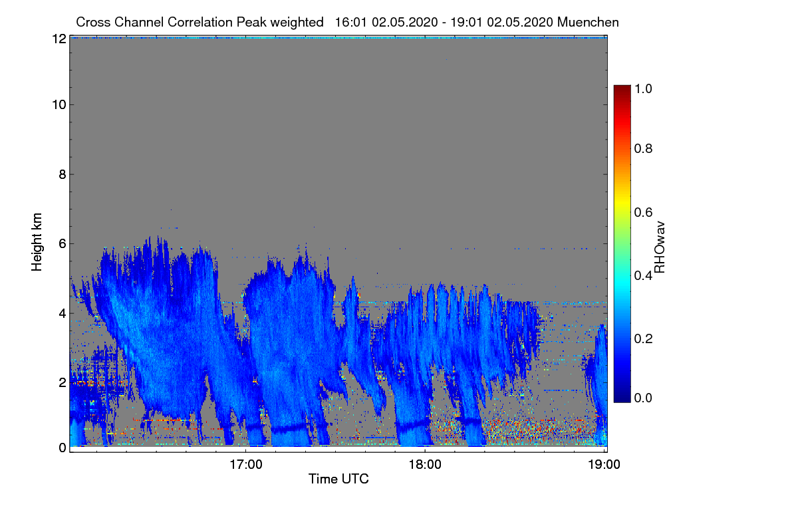Click the colorbar label 'RHOwav'
Image resolution: width=798 pixels, height=532 pixels.
660,247
